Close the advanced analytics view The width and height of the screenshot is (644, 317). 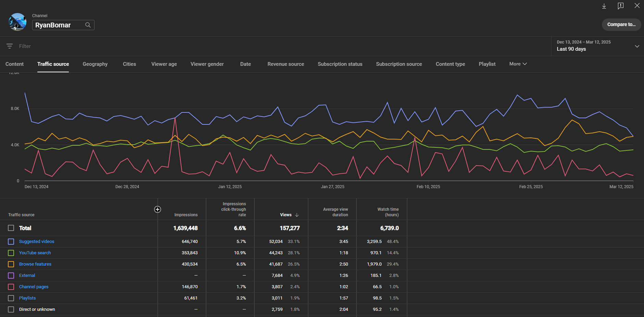tap(637, 6)
